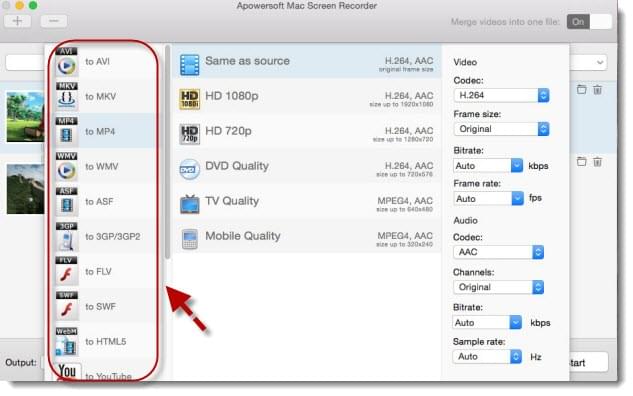Click the MKV format icon
Image resolution: width=633 pixels, height=396 pixels.
coord(67,97)
